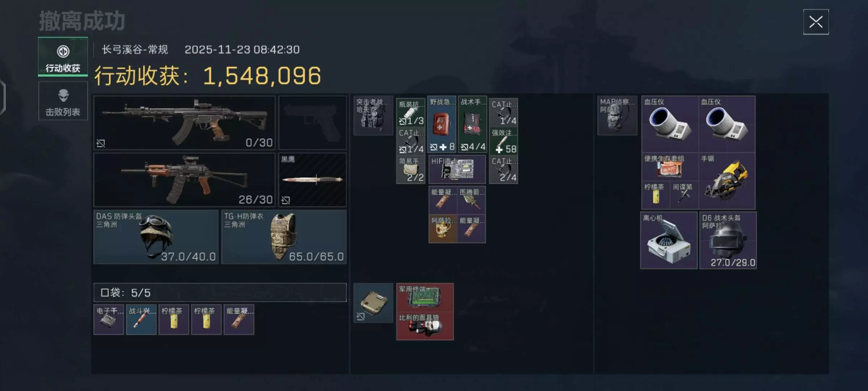Select the empty pistol slot

click(x=312, y=123)
